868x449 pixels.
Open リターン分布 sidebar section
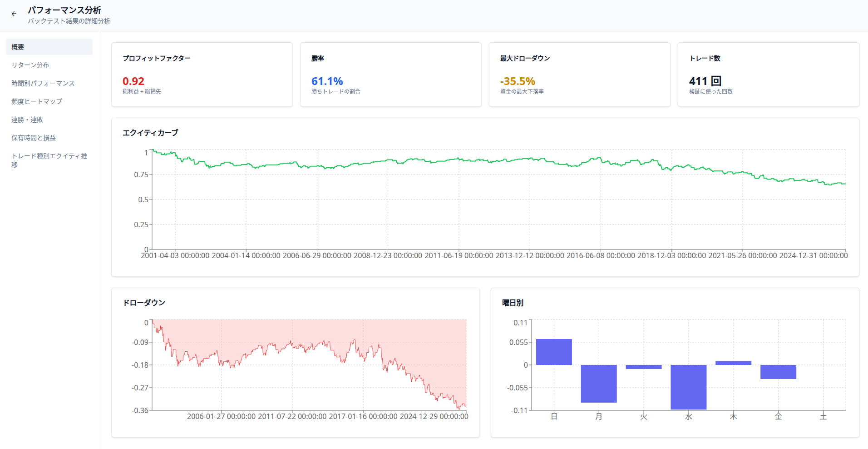tap(30, 65)
